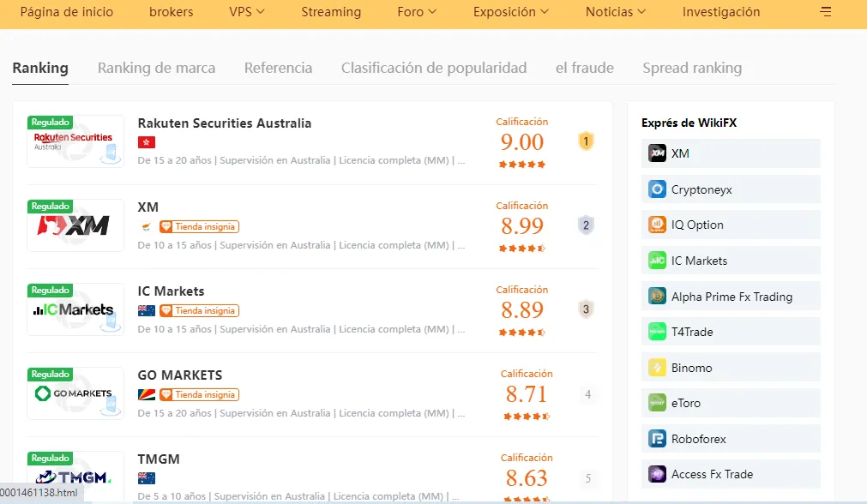The width and height of the screenshot is (867, 504).
Task: Click the gold rank 1 badge
Action: click(x=586, y=141)
